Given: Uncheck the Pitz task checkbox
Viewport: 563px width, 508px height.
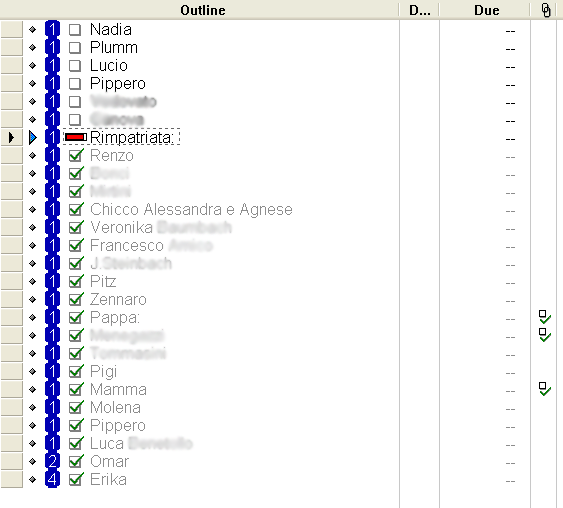Looking at the screenshot, I should coord(76,281).
